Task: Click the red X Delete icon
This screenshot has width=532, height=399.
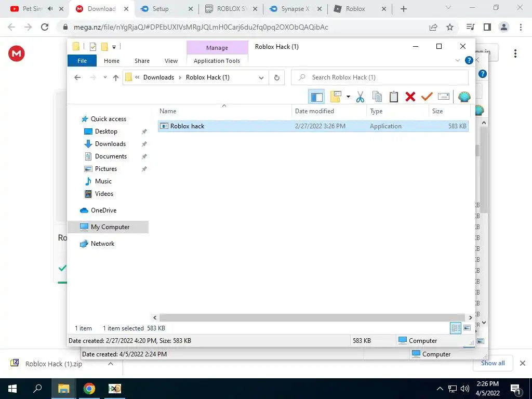Action: (410, 97)
